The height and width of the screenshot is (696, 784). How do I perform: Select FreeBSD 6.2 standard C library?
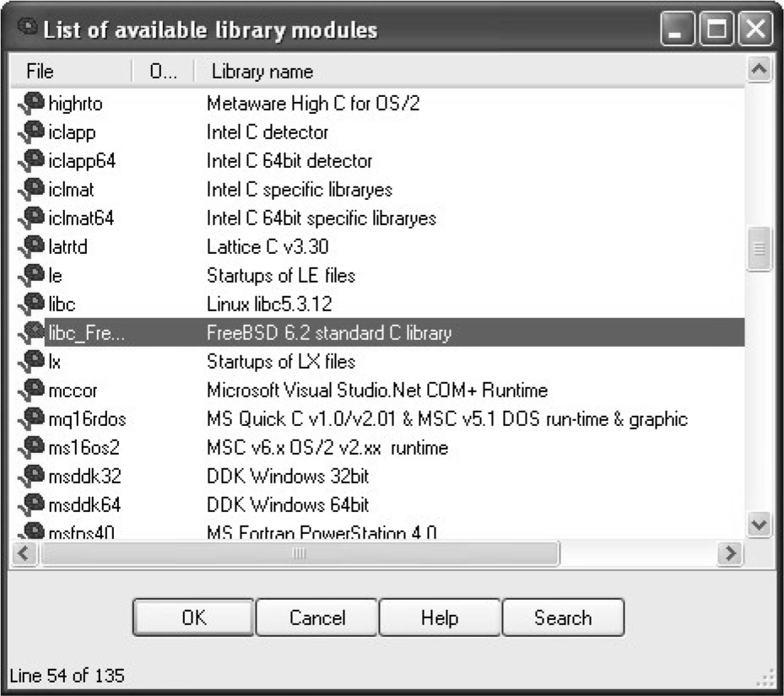click(x=378, y=332)
